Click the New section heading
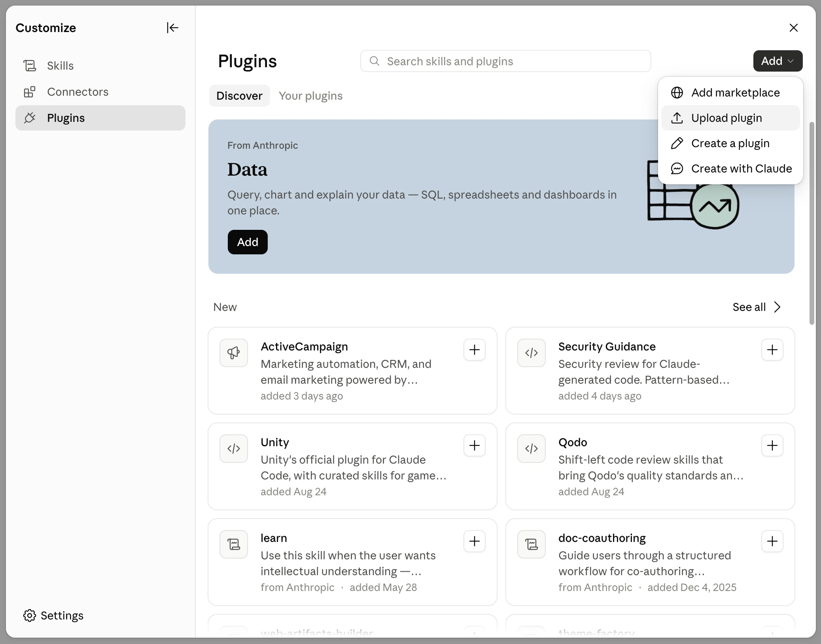The width and height of the screenshot is (821, 644). pos(225,307)
